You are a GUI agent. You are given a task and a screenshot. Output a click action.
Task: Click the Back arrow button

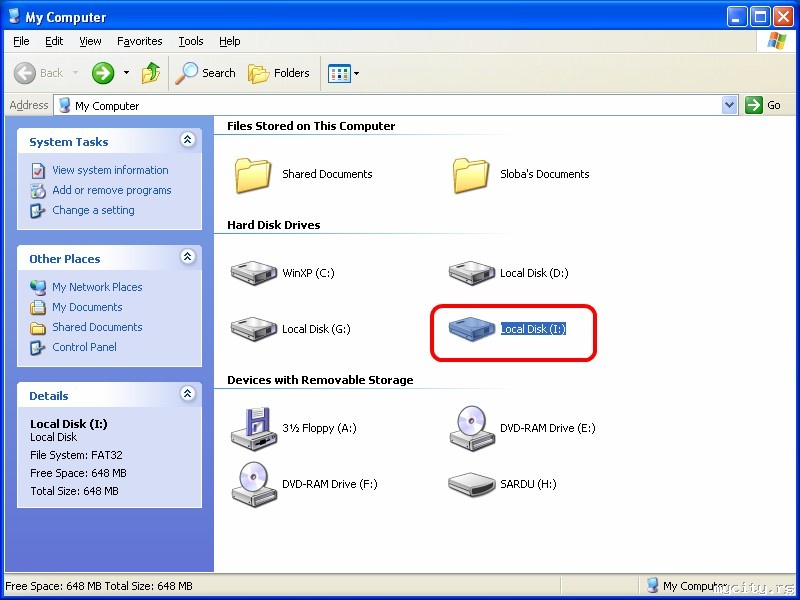(x=25, y=73)
